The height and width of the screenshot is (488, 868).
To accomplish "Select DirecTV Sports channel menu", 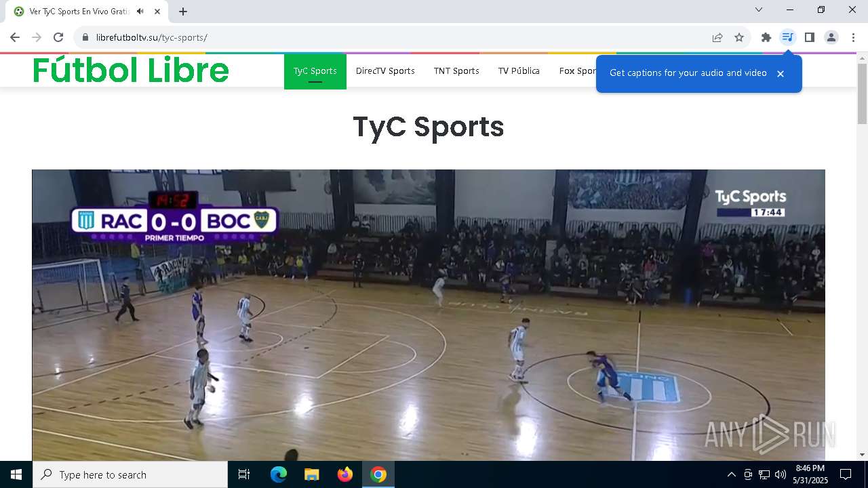I will coord(385,71).
